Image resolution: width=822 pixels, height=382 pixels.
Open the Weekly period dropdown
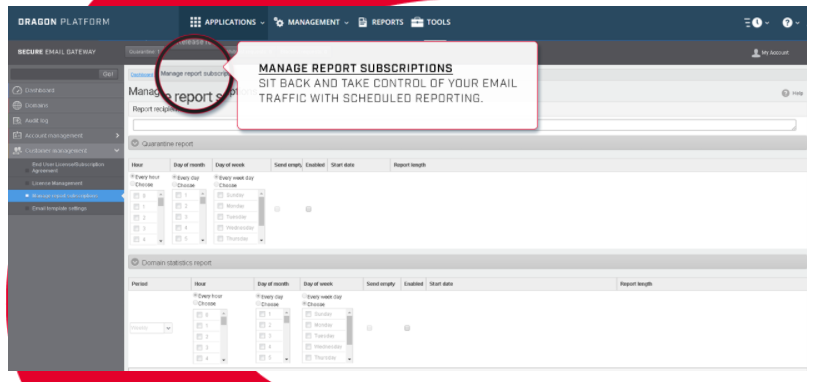tap(151, 328)
